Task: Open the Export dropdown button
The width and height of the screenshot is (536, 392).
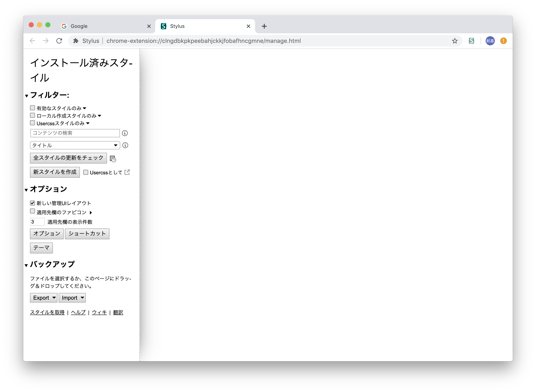Action: [x=44, y=298]
